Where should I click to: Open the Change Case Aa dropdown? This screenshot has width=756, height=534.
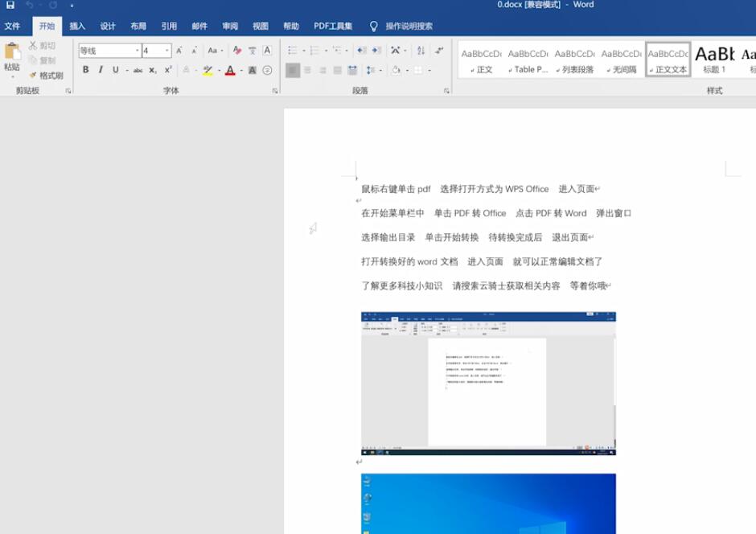pos(216,50)
